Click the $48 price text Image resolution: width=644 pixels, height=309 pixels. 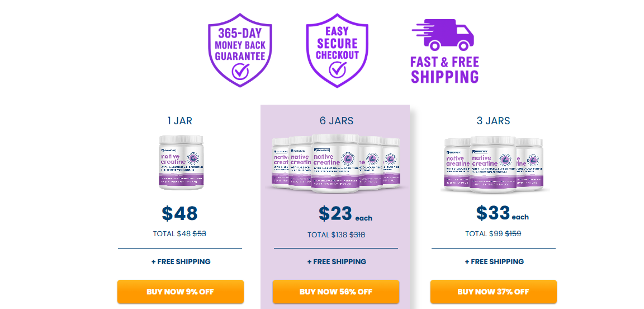(179, 213)
